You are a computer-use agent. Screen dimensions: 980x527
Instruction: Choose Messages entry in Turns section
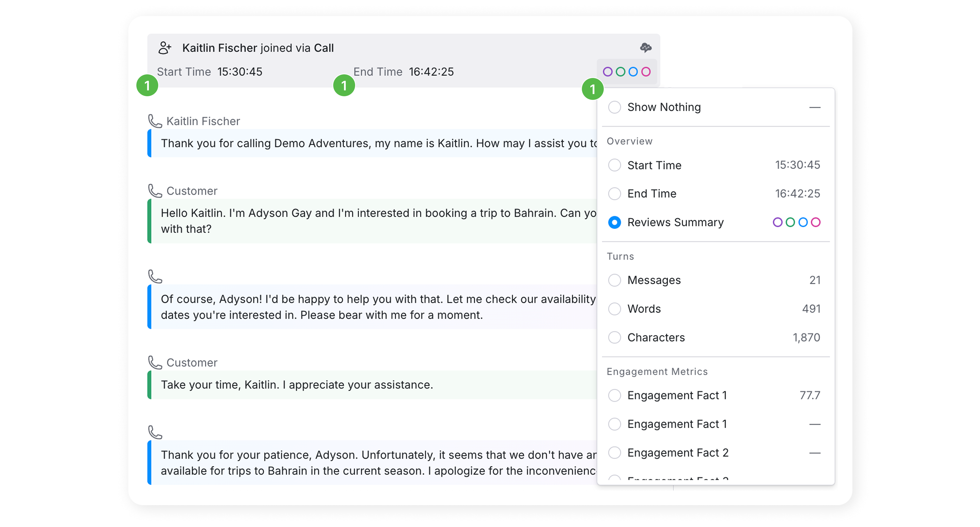(654, 280)
